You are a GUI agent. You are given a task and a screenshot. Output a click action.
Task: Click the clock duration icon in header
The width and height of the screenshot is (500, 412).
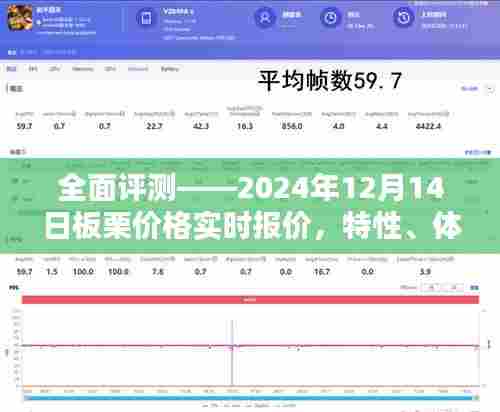click(330, 17)
